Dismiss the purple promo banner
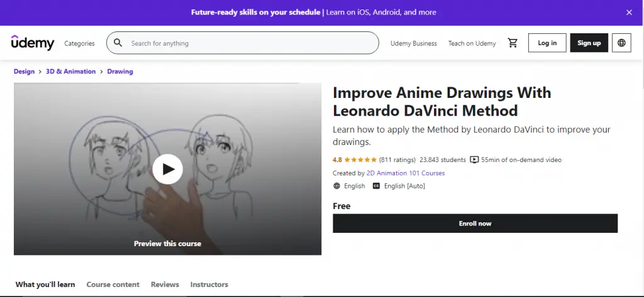The image size is (644, 297). pyautogui.click(x=629, y=13)
